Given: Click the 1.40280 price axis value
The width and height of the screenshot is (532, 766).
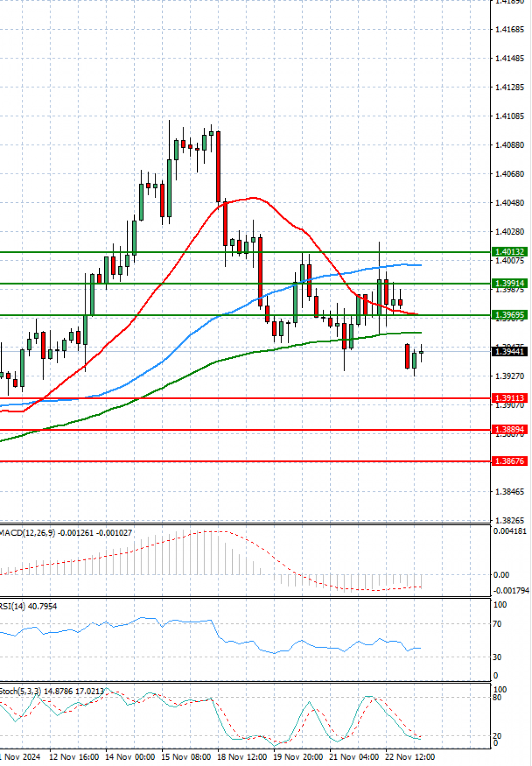Looking at the screenshot, I should pyautogui.click(x=509, y=232).
